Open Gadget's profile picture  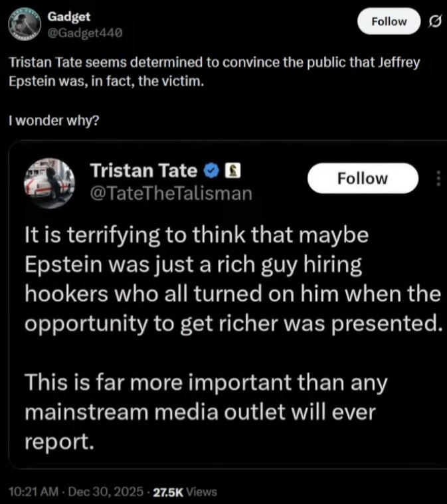pos(23,25)
